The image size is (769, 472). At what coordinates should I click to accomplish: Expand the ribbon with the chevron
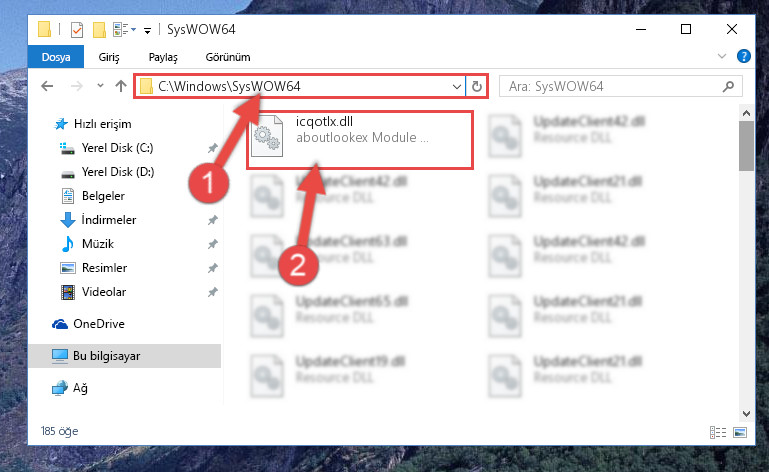click(721, 56)
